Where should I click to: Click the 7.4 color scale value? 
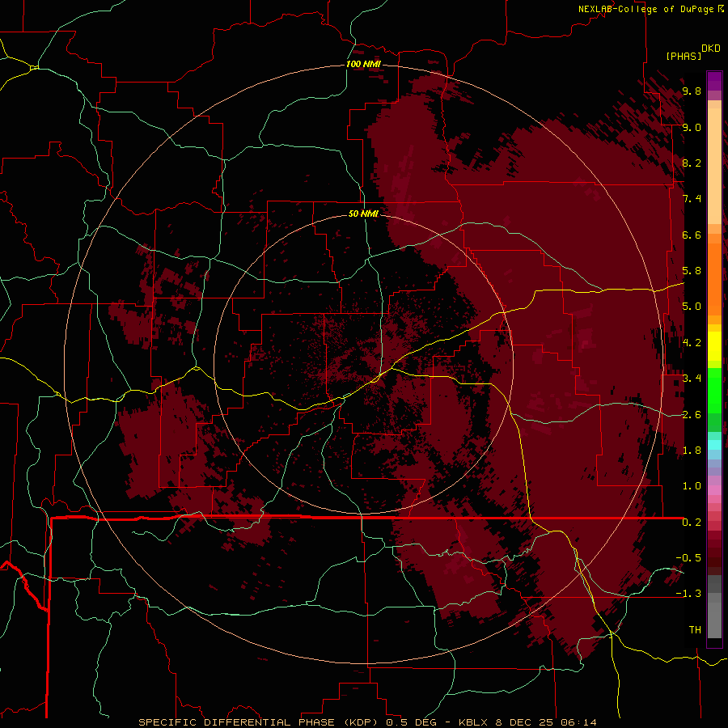692,199
